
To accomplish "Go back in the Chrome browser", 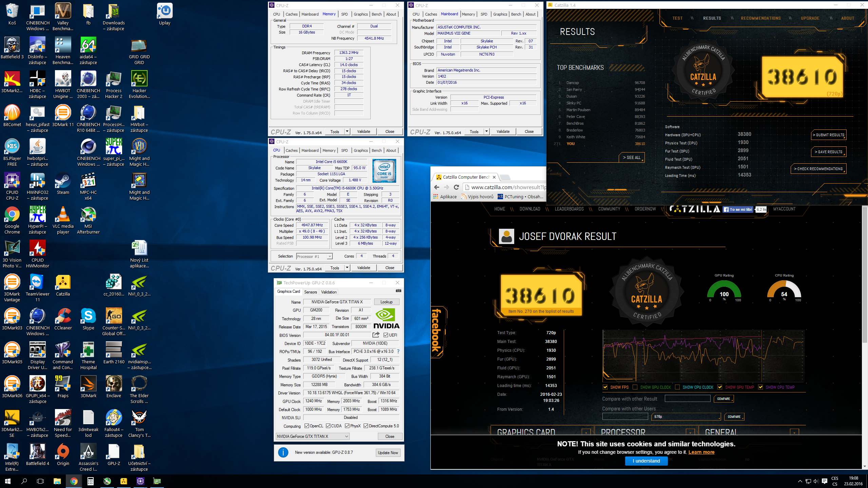I will [437, 187].
